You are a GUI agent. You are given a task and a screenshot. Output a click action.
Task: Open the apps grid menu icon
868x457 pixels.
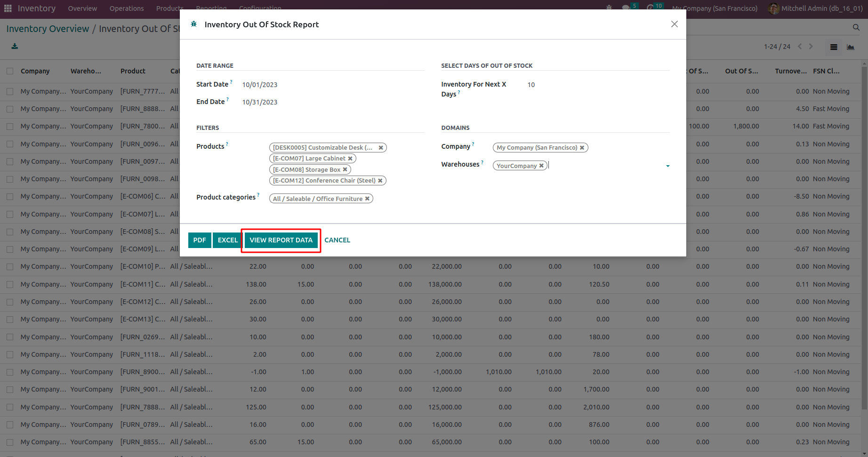pyautogui.click(x=8, y=8)
